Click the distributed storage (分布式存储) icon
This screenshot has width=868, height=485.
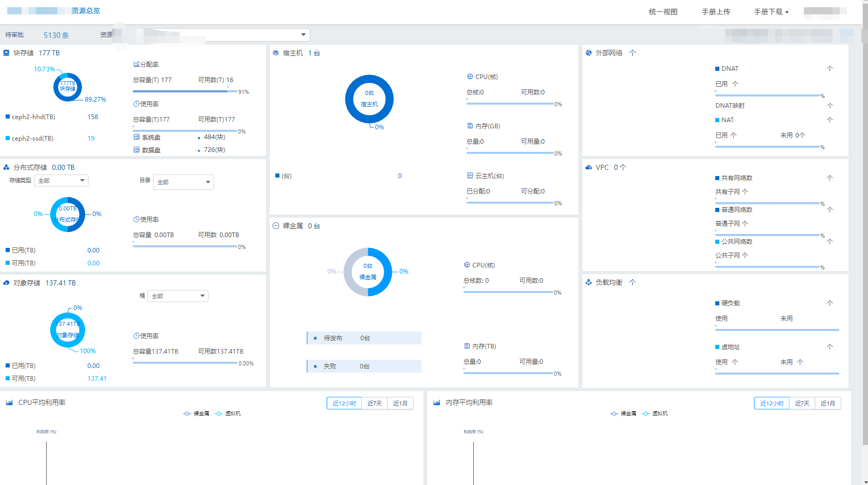tap(7, 167)
